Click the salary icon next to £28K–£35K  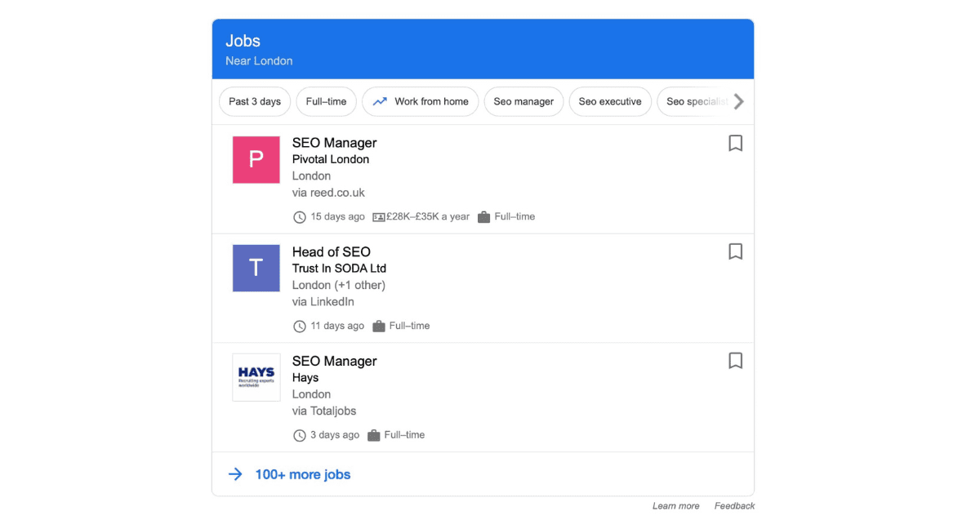tap(379, 217)
